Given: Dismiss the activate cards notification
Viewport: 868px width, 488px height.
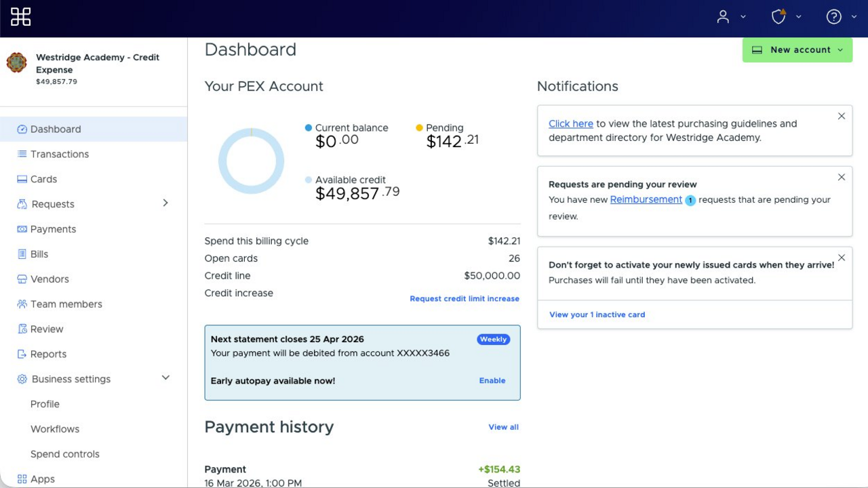Looking at the screenshot, I should click(842, 258).
